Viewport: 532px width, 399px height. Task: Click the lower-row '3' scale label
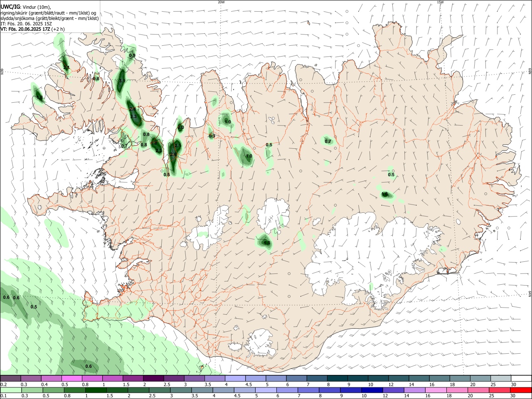pyautogui.click(x=171, y=396)
